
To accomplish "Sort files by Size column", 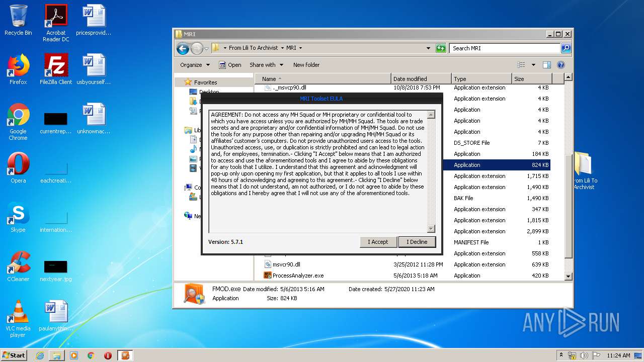I will pos(532,79).
